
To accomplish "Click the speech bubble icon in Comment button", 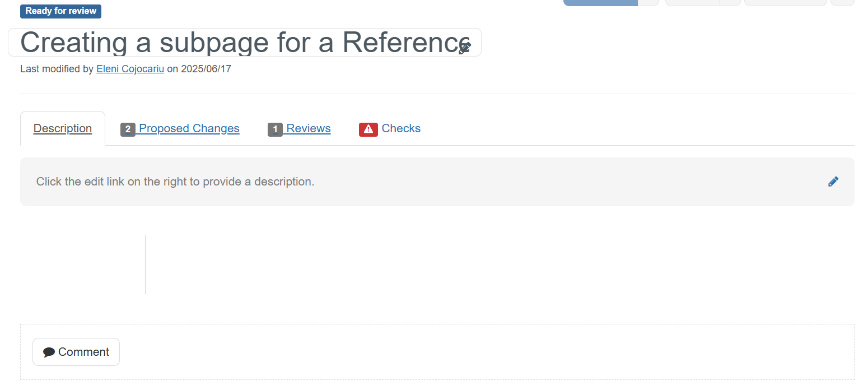I will (x=49, y=352).
